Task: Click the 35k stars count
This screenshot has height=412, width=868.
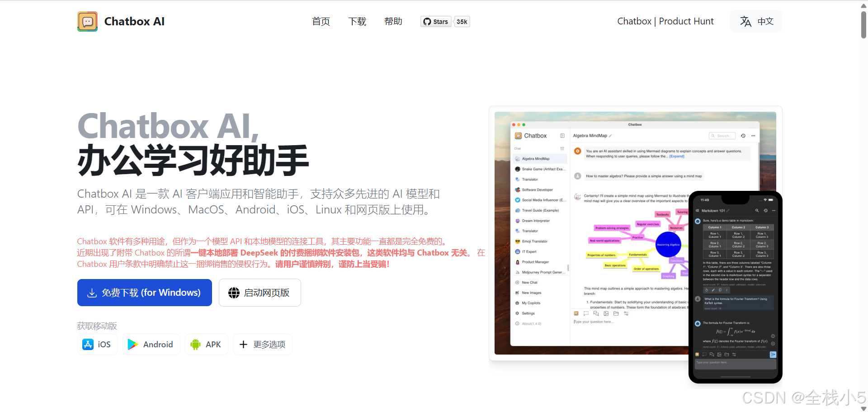Action: pos(462,22)
